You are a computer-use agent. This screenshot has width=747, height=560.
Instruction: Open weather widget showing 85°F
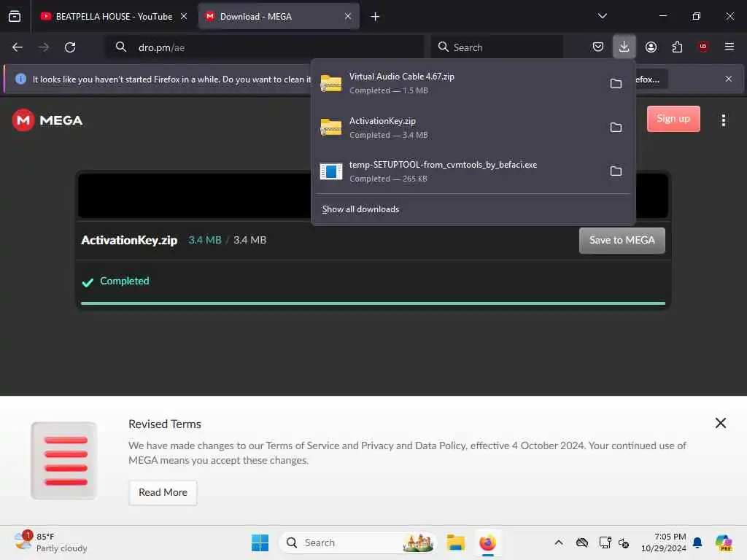coord(50,542)
